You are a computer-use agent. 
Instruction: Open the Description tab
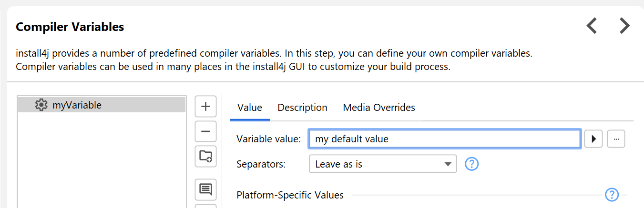click(x=302, y=108)
